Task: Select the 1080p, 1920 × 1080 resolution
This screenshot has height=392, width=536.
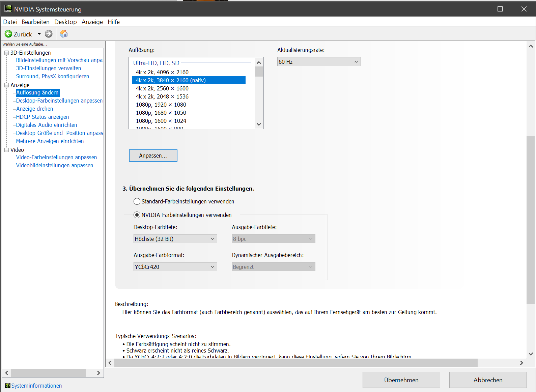Action: pyautogui.click(x=161, y=105)
